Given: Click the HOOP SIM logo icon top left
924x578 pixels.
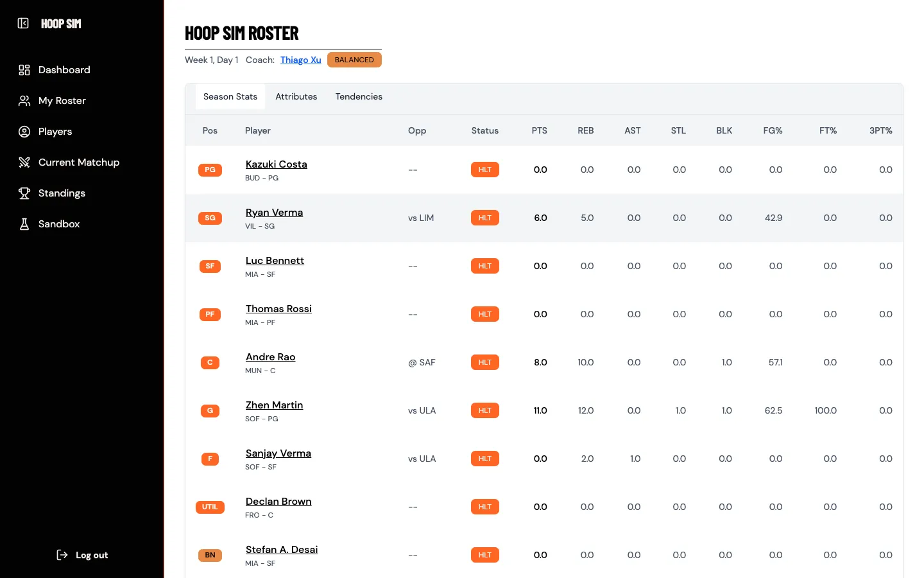Looking at the screenshot, I should 23,23.
